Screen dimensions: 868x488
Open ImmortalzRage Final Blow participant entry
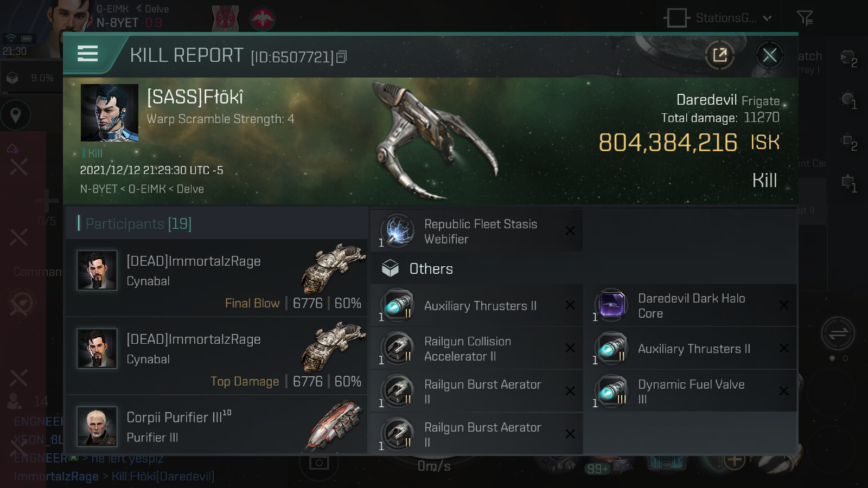[216, 279]
